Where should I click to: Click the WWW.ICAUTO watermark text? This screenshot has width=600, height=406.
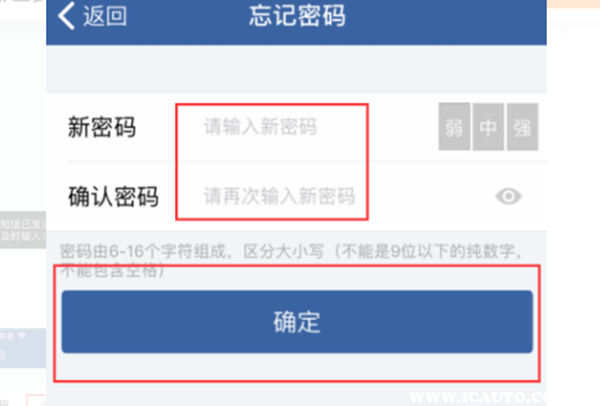tap(478, 397)
